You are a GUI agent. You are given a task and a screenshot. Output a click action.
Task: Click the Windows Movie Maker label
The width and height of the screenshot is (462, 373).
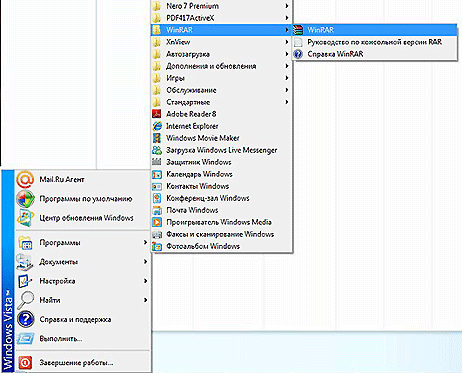point(203,138)
